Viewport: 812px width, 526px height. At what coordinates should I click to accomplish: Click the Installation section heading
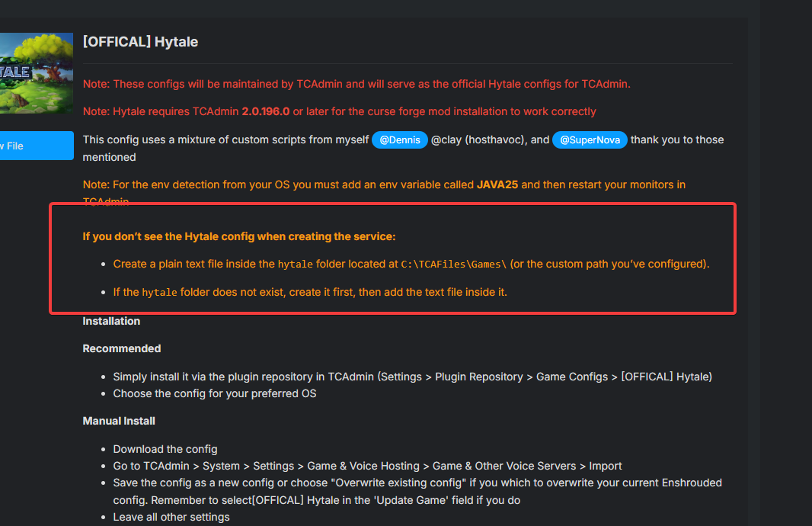111,321
